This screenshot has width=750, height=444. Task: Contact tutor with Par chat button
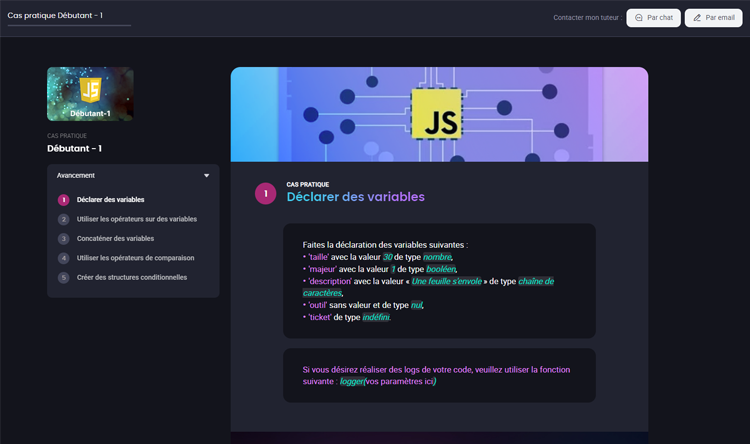(x=653, y=18)
